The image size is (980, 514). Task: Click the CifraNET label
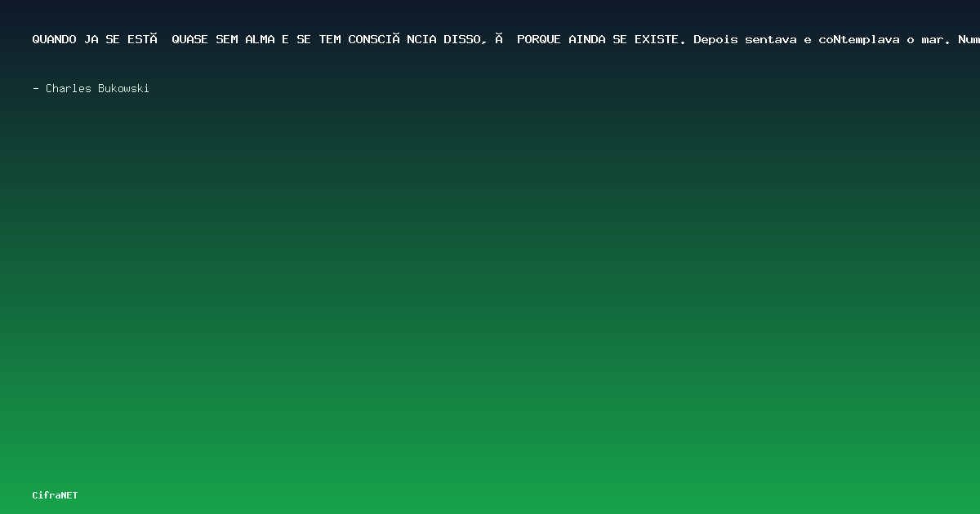pos(56,495)
